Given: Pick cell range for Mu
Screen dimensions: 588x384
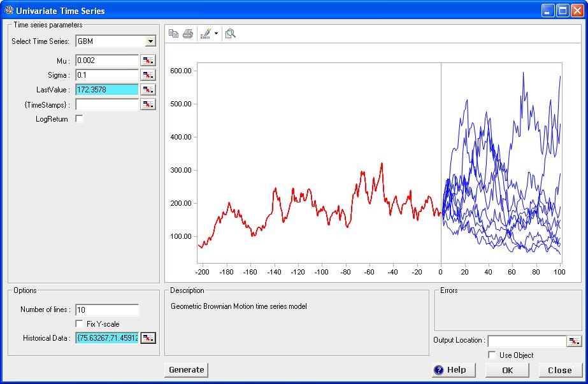Looking at the screenshot, I should click(x=148, y=60).
